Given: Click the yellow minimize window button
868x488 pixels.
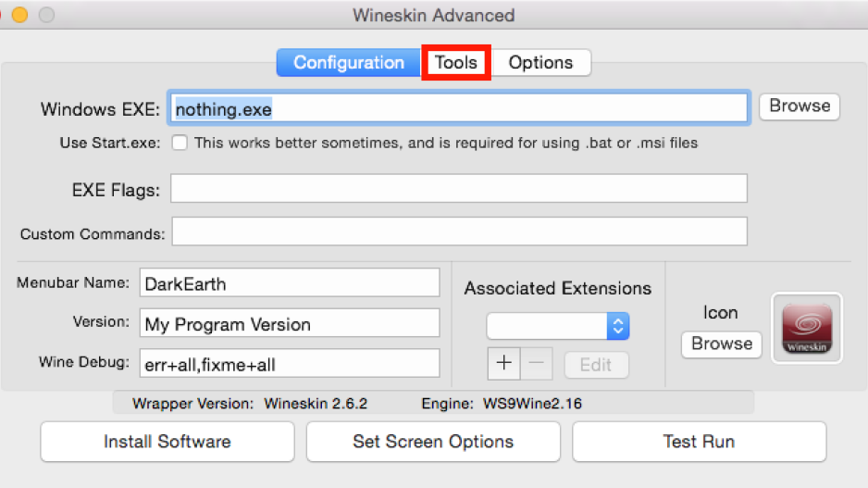Looking at the screenshot, I should tap(20, 15).
